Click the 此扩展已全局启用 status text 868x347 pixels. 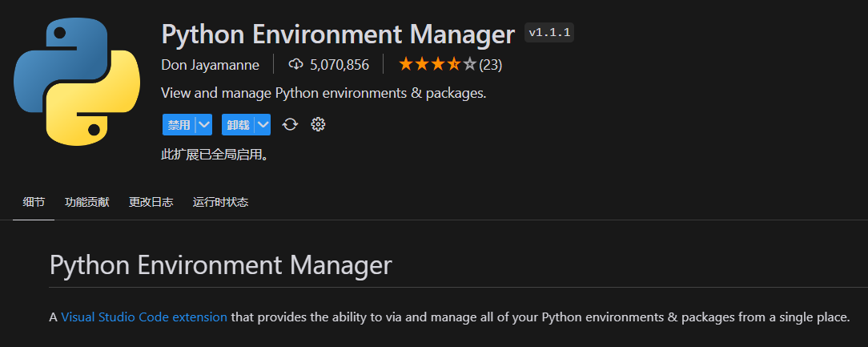(215, 155)
